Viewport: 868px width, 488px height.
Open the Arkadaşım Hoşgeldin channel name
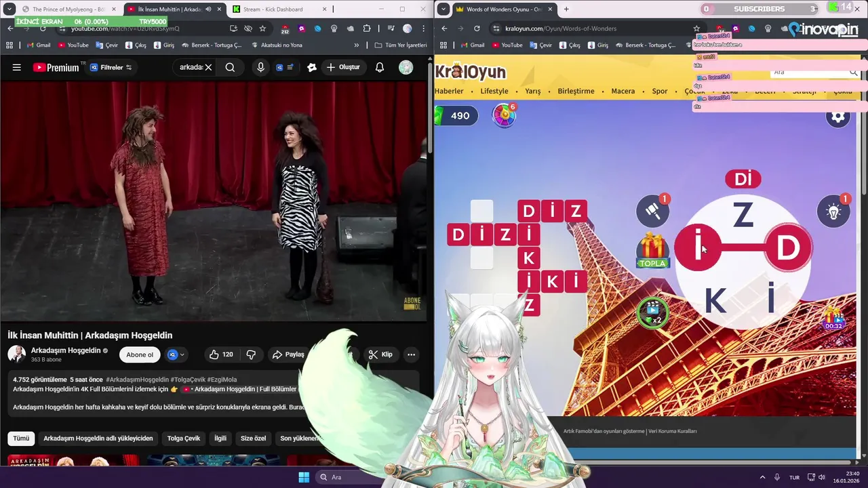tap(66, 350)
